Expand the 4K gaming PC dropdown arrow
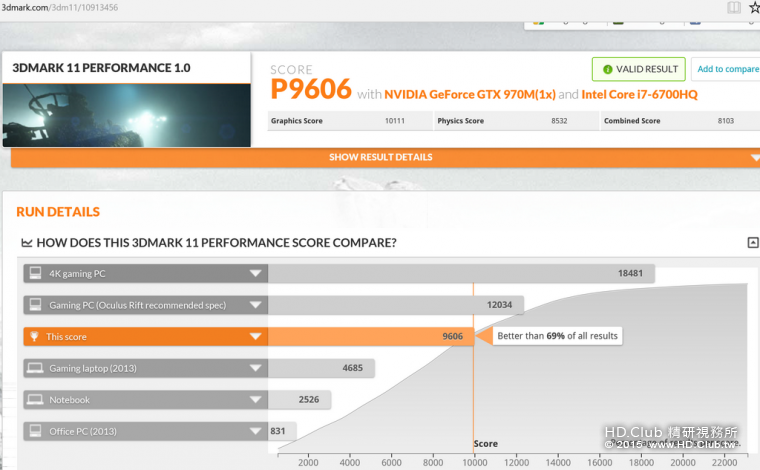The height and width of the screenshot is (470, 760). [x=255, y=273]
